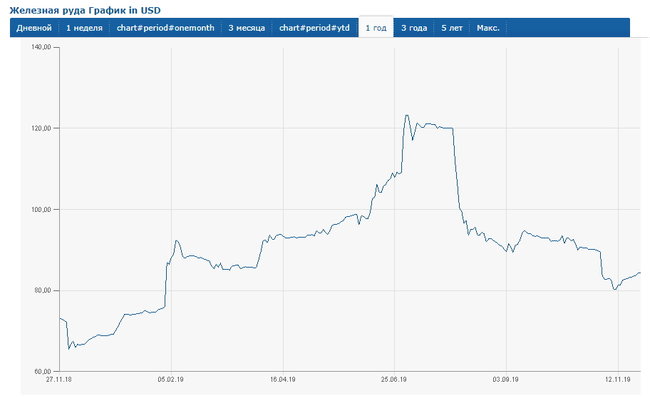Switch to the Дневной tab
This screenshot has width=650, height=406.
tap(33, 28)
